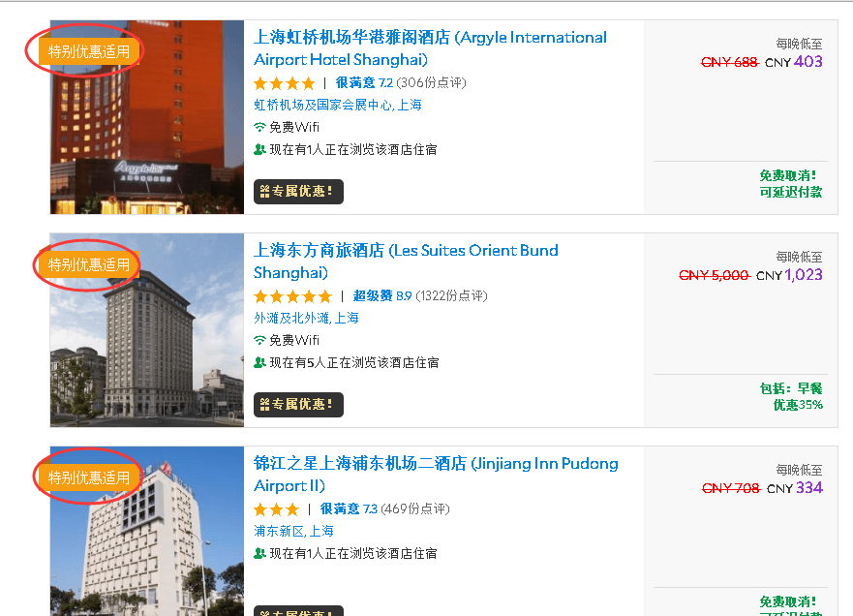Click 专属优惠 button under Argyle hotel
This screenshot has height=616, width=853.
(x=298, y=192)
